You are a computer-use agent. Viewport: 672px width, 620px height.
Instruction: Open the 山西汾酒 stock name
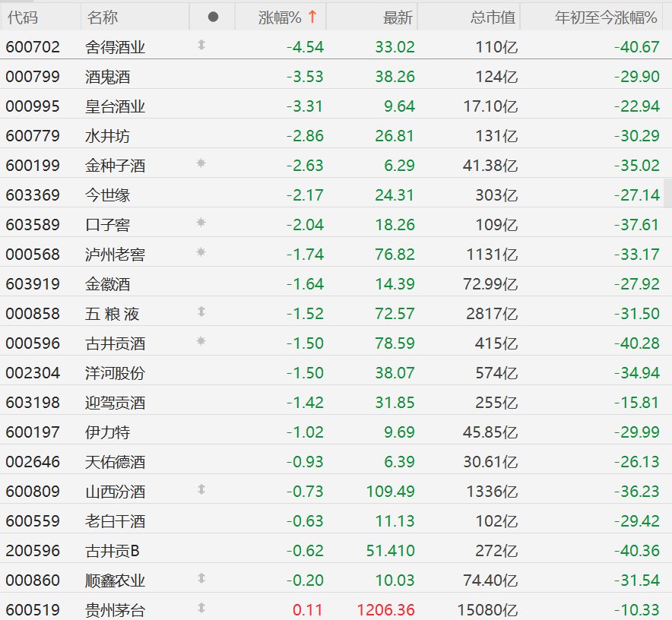tap(115, 491)
